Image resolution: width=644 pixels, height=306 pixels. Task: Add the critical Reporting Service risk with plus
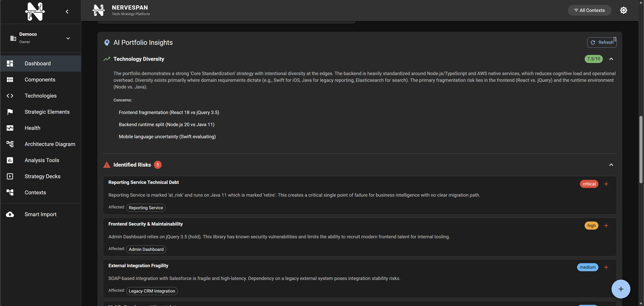(606, 184)
